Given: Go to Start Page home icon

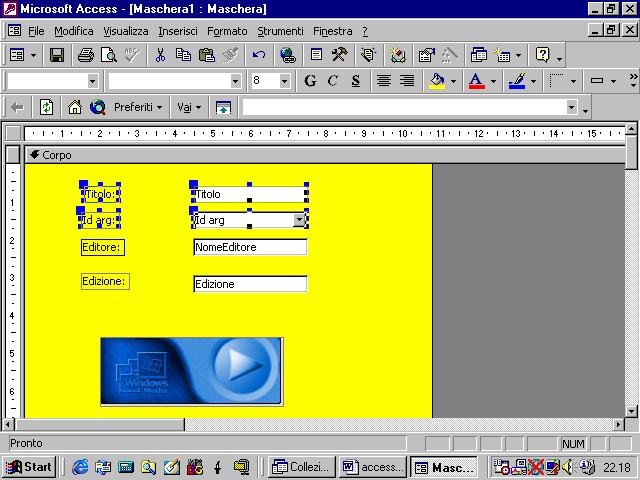Looking at the screenshot, I should click(75, 107).
